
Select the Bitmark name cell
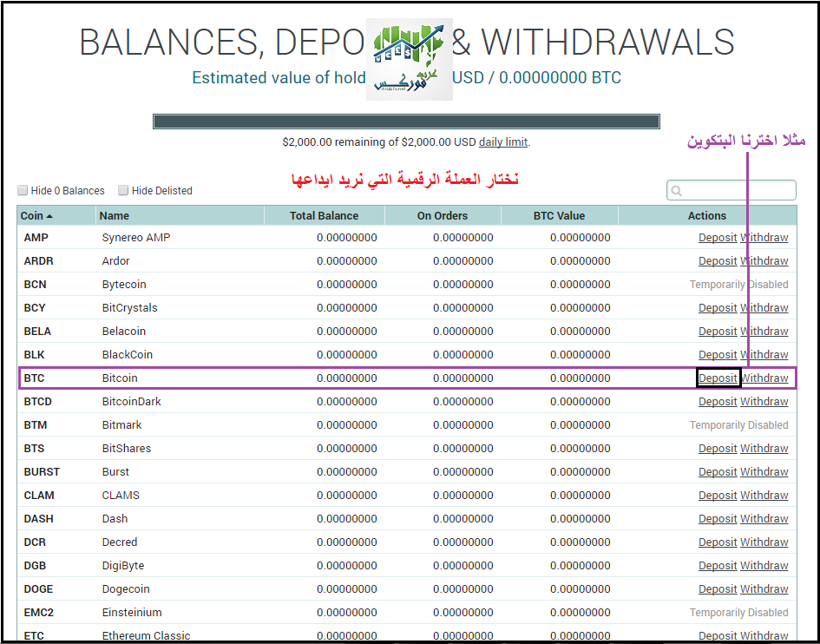click(121, 424)
